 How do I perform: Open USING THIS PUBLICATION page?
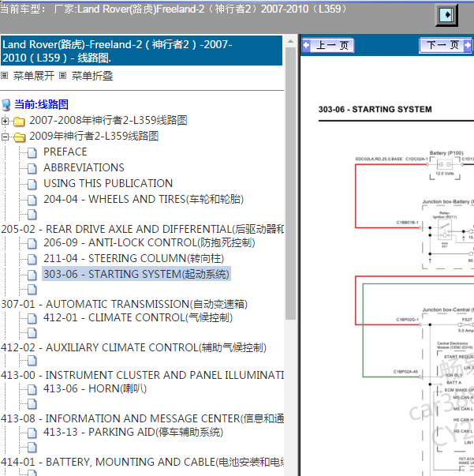coord(108,183)
